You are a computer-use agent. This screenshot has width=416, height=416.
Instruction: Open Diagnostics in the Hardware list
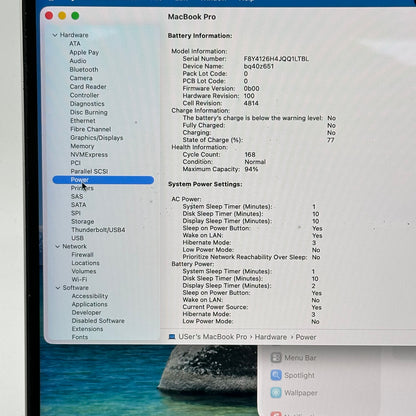pos(87,104)
